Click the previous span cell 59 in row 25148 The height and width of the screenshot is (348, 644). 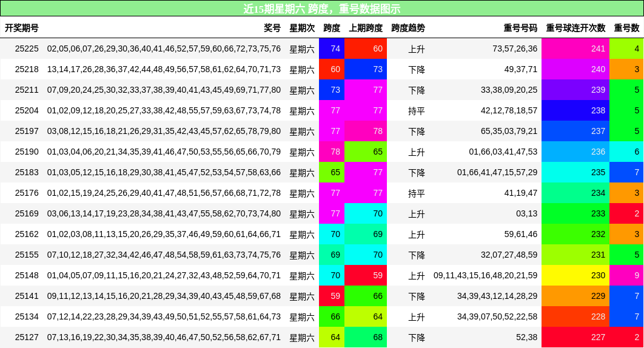pos(366,276)
